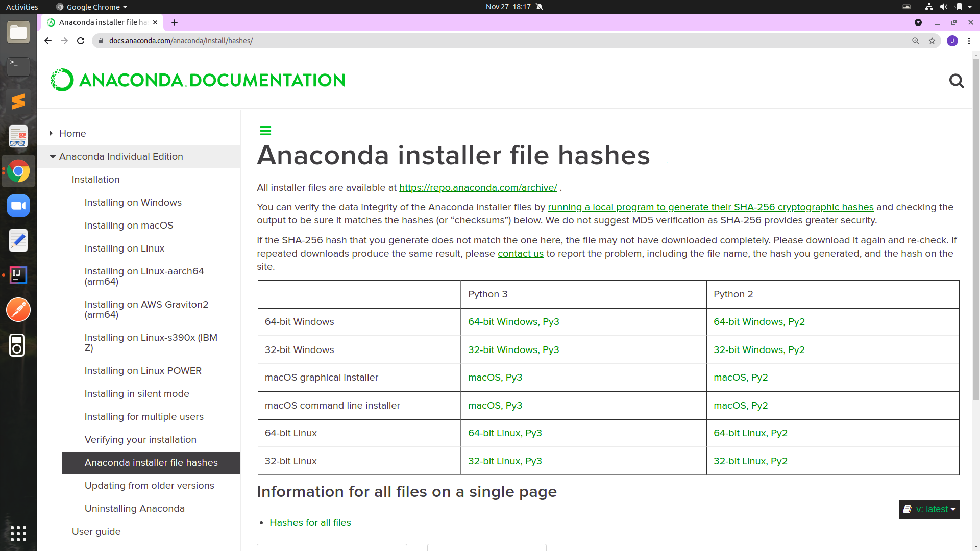Expand the Home tree item arrow
The image size is (980, 551).
51,133
